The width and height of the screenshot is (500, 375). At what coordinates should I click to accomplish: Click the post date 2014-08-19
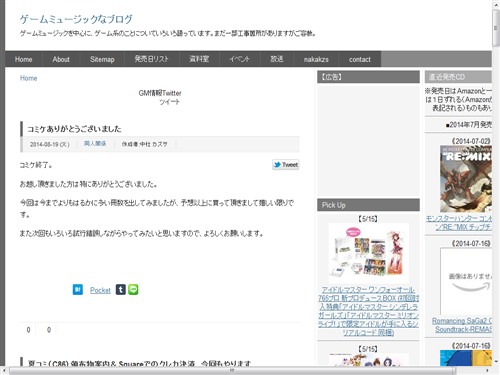49,144
